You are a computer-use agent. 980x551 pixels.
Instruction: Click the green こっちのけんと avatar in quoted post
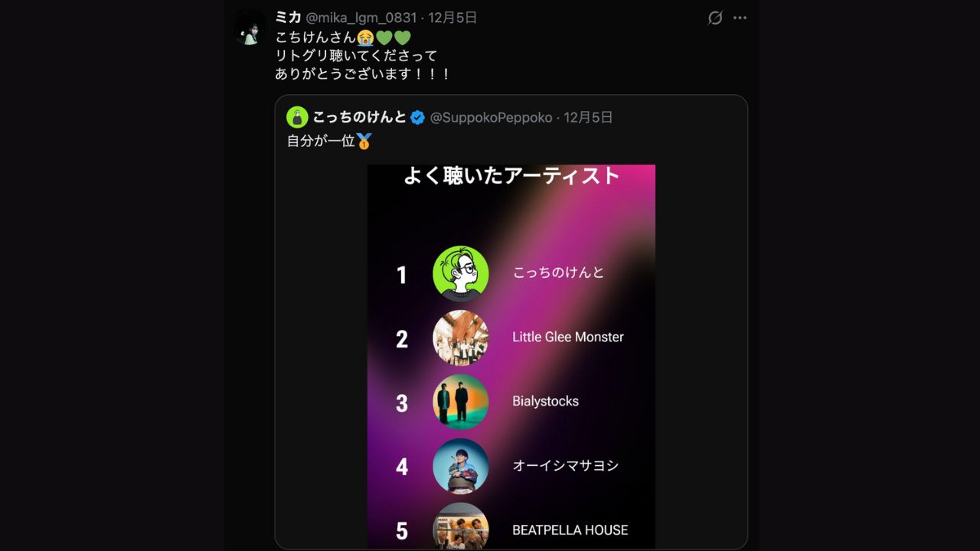tap(297, 117)
